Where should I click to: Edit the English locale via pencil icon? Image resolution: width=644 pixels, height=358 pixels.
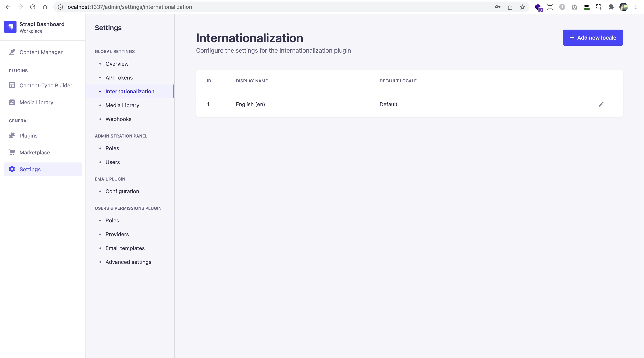(602, 104)
